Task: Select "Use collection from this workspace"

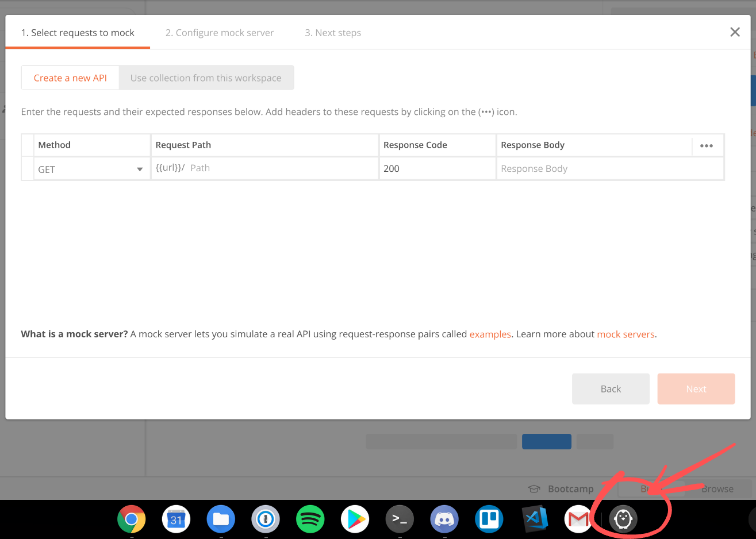Action: (206, 77)
